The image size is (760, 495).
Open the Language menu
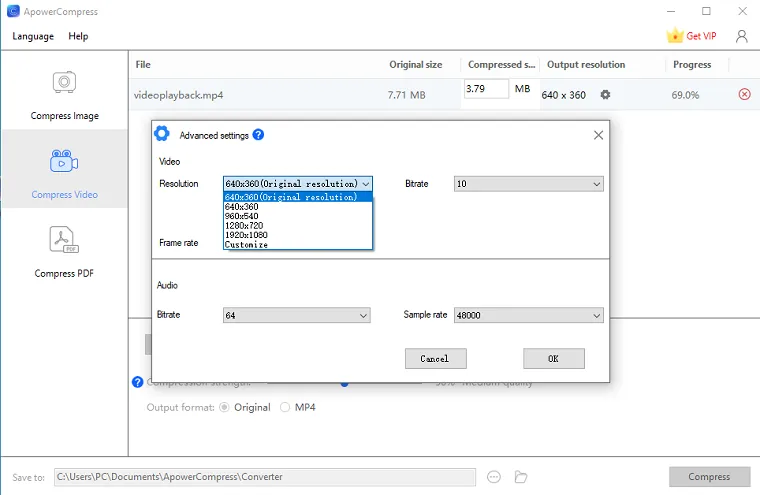(33, 36)
